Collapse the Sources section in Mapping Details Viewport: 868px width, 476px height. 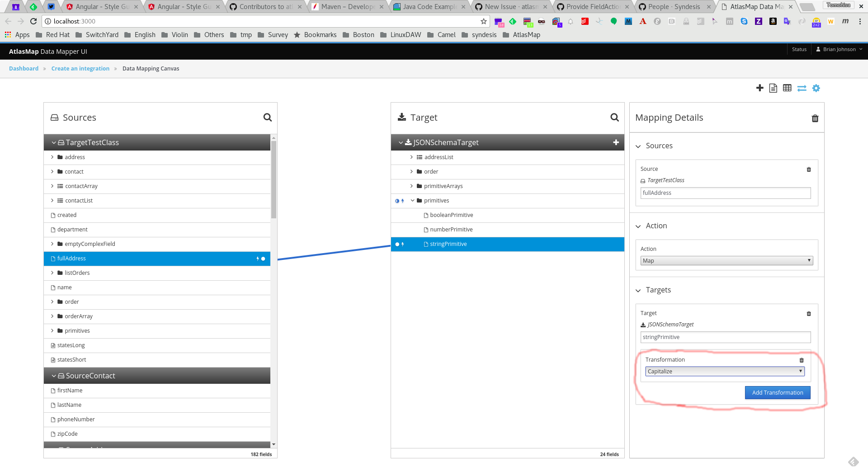(638, 146)
